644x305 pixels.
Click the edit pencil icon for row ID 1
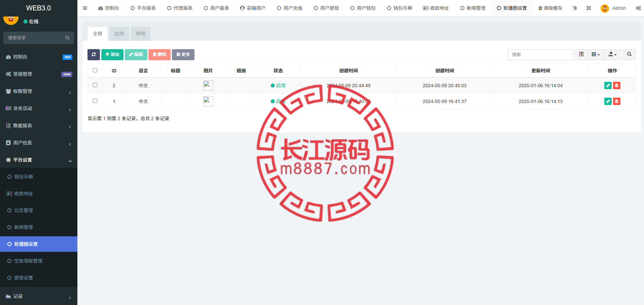tap(608, 101)
